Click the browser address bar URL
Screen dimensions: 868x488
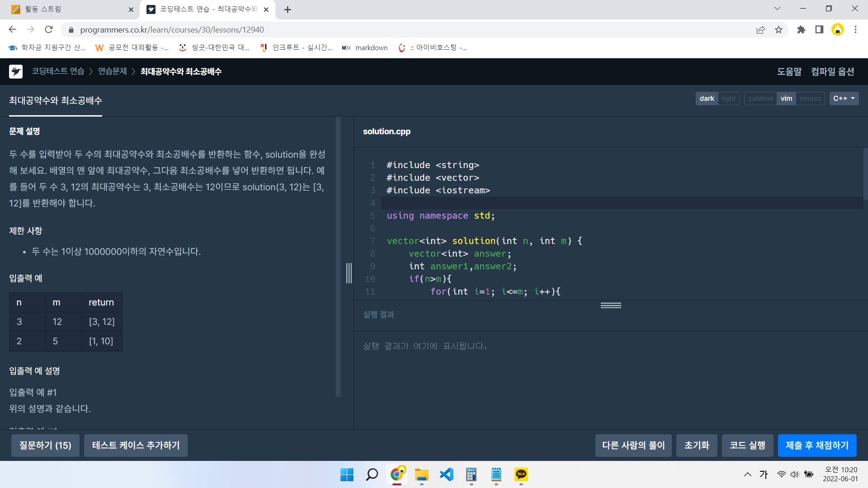pyautogui.click(x=172, y=30)
